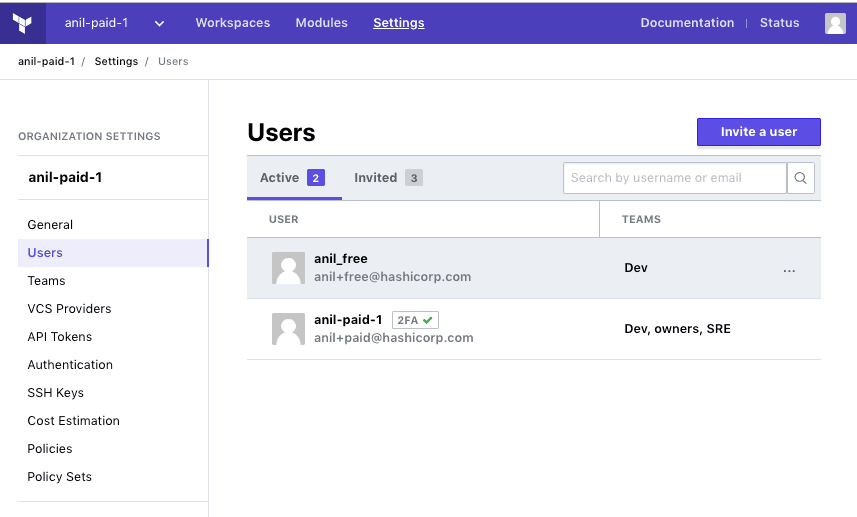
Task: Open VCS Providers settings
Action: coord(69,309)
